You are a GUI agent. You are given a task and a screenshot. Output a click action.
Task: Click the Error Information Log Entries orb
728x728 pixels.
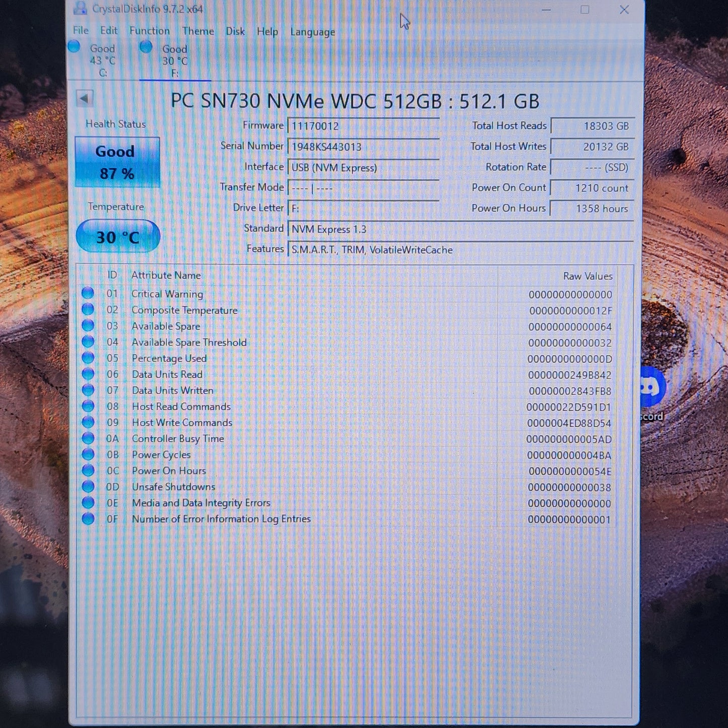88,518
